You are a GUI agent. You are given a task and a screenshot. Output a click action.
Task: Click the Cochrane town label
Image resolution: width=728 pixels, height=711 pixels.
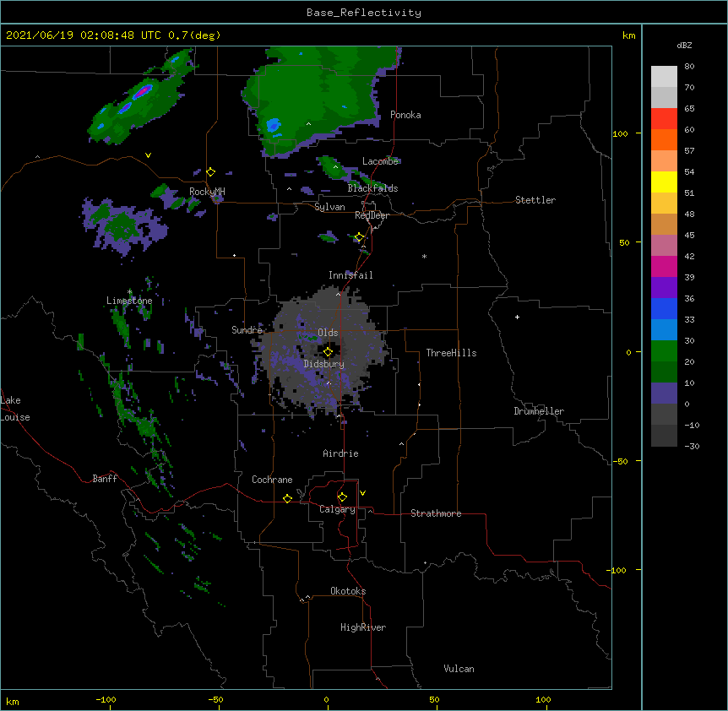click(272, 480)
